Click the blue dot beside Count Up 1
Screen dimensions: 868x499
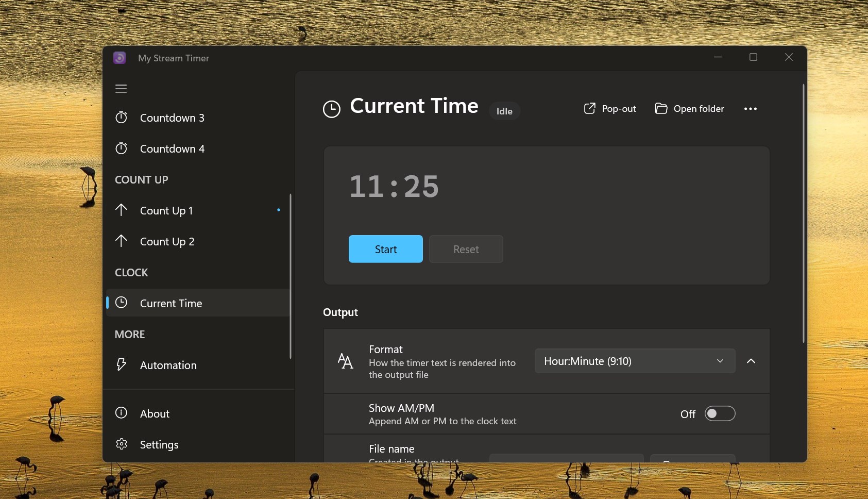tap(279, 210)
